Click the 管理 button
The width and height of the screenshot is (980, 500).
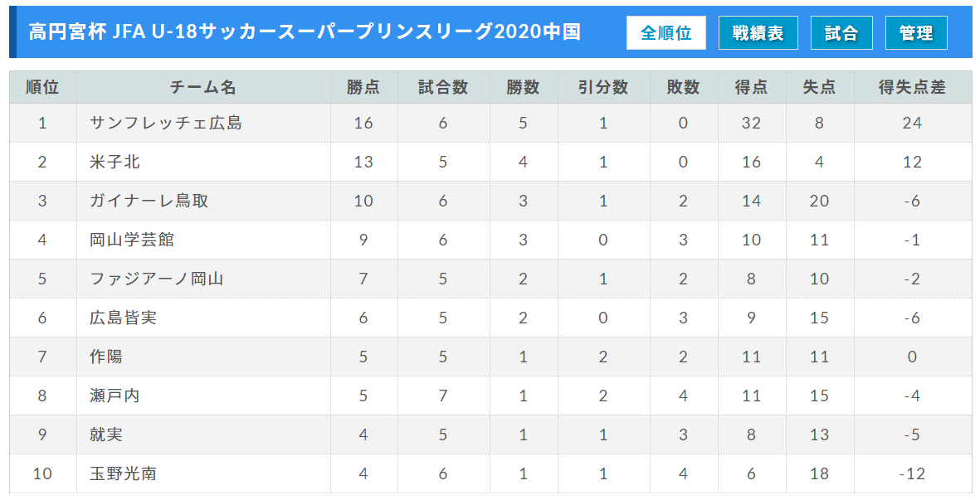pos(916,33)
